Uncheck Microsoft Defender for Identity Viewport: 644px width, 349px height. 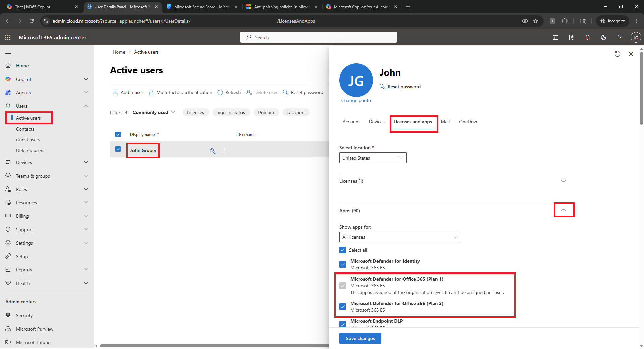point(342,264)
